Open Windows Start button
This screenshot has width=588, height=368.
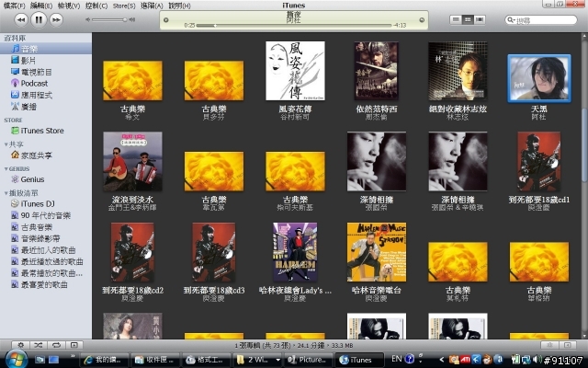[x=15, y=360]
